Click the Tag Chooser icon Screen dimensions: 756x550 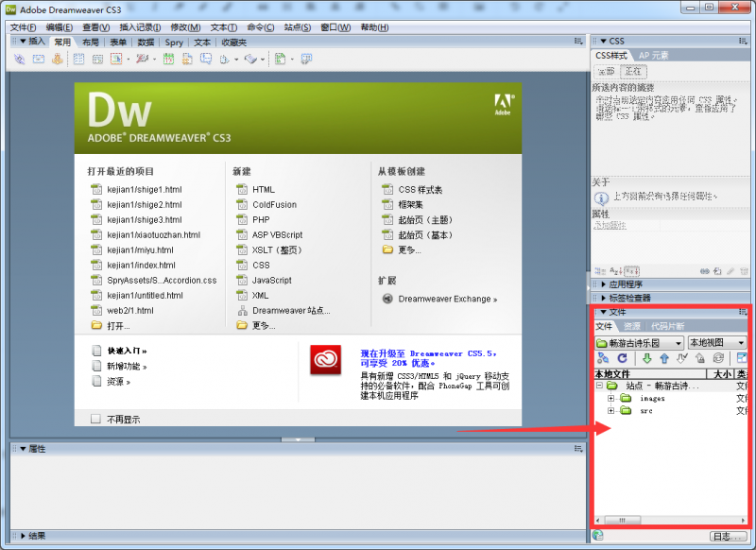pyautogui.click(x=306, y=60)
